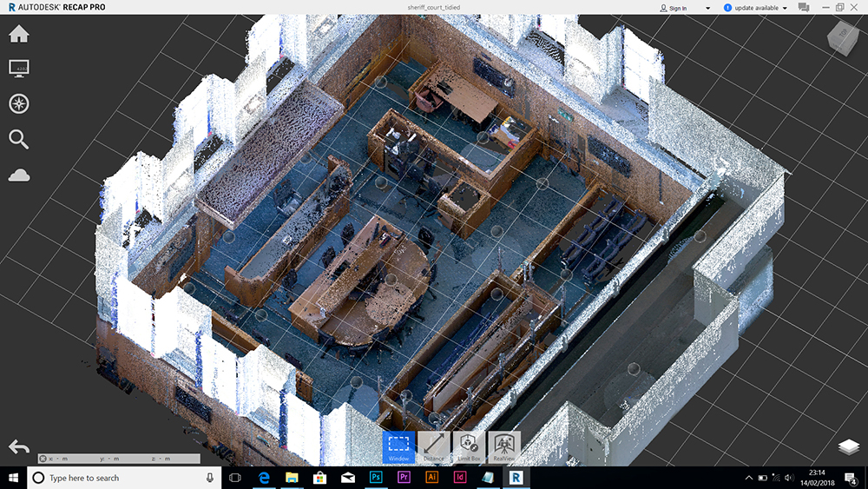Open the Project Navigator layers icon
The height and width of the screenshot is (489, 868).
point(848,446)
